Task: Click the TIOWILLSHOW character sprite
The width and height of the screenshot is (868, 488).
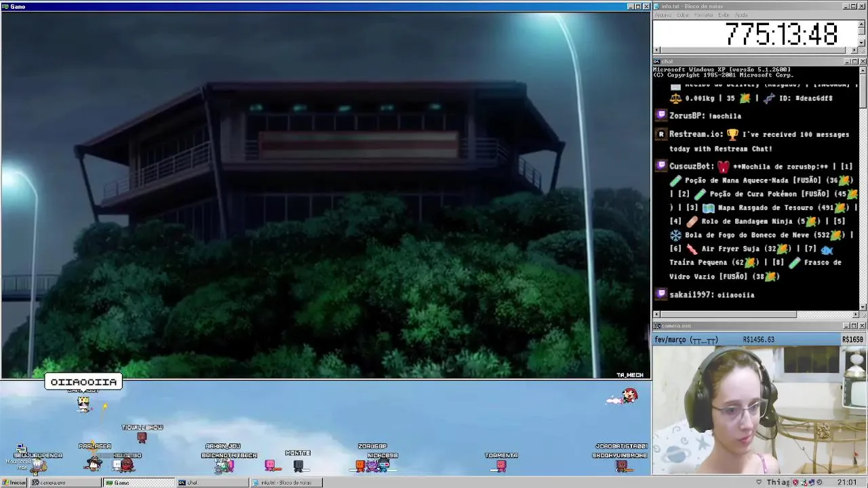Action: click(x=142, y=438)
